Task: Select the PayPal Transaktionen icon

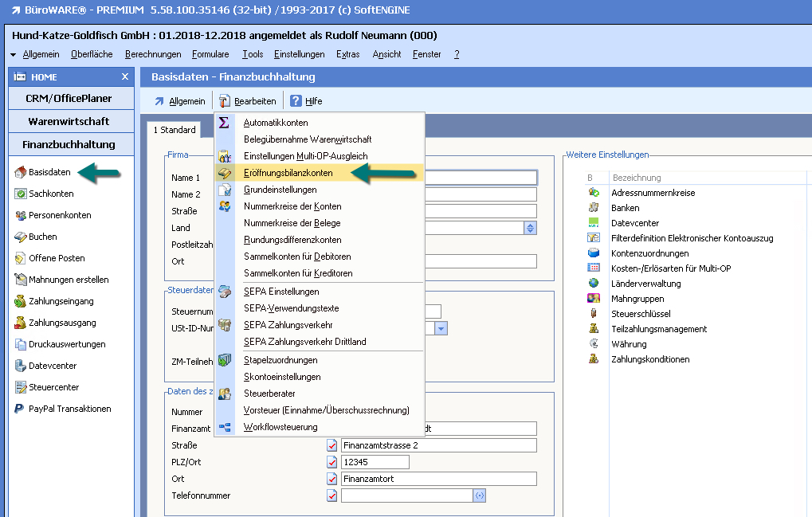Action: pyautogui.click(x=22, y=409)
